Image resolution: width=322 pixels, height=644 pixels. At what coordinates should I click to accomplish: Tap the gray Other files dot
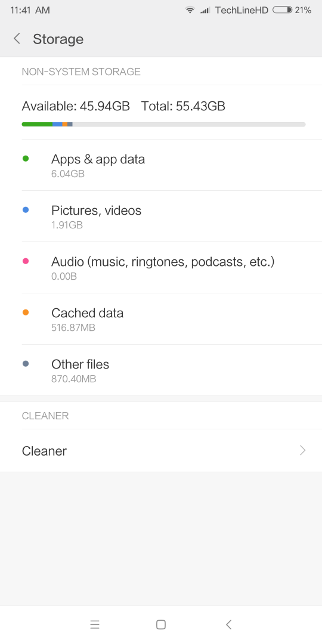26,364
